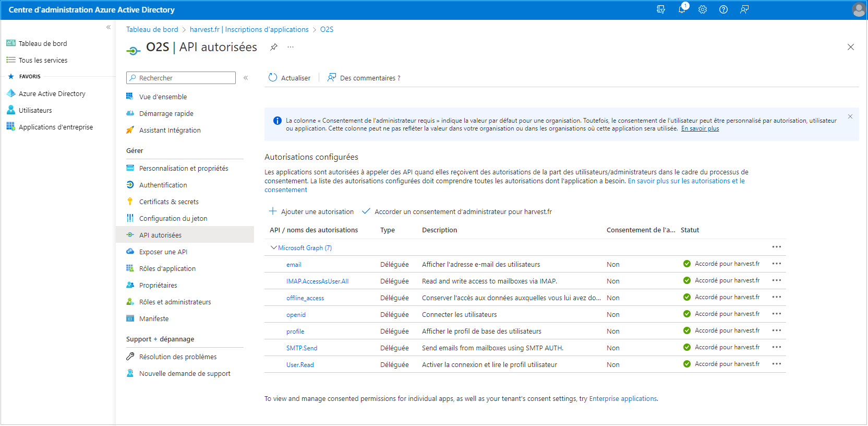
Task: Click the Actualiser refresh button
Action: tap(290, 78)
